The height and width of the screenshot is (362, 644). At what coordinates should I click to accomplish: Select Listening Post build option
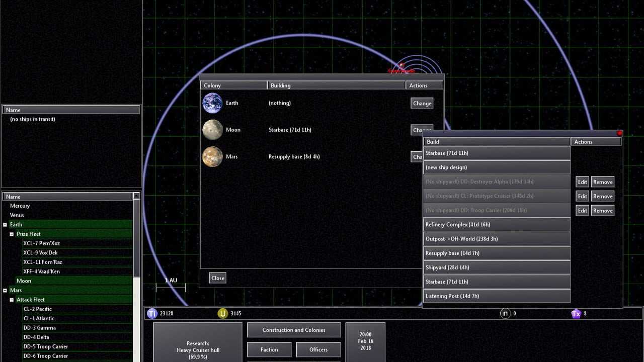497,296
